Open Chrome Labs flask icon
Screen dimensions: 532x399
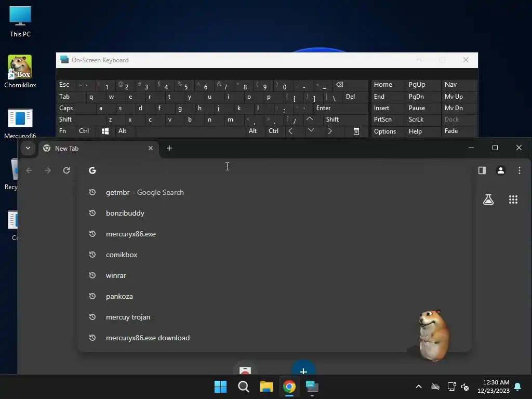coord(488,199)
